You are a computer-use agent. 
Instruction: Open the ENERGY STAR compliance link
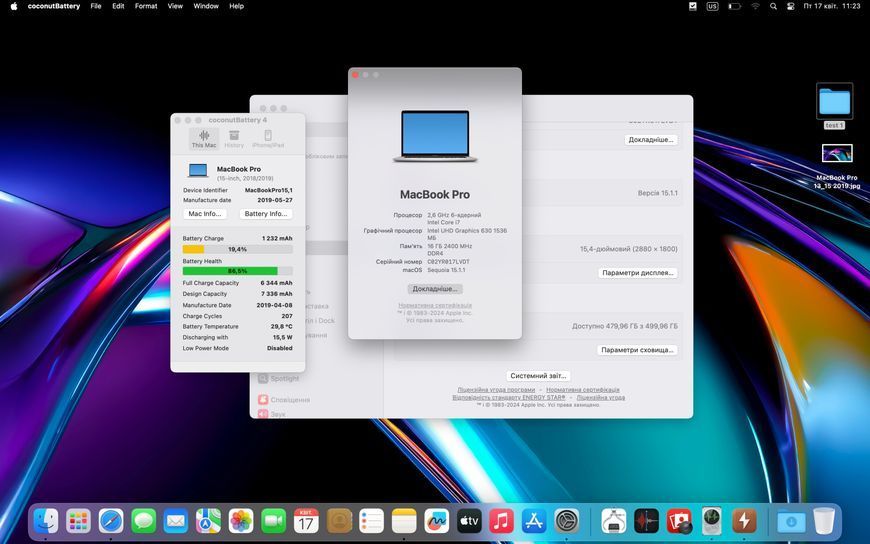click(x=509, y=397)
